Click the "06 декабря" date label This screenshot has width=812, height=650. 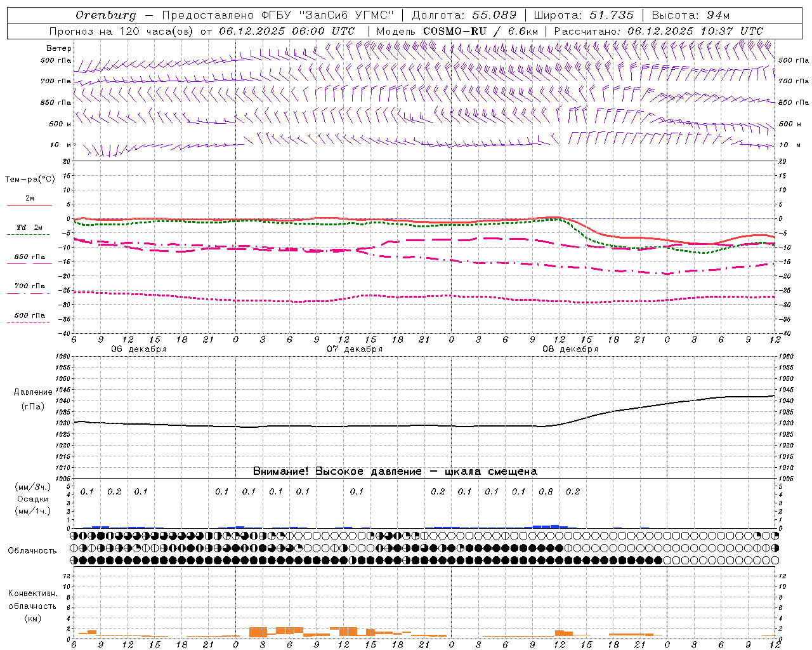tap(139, 349)
